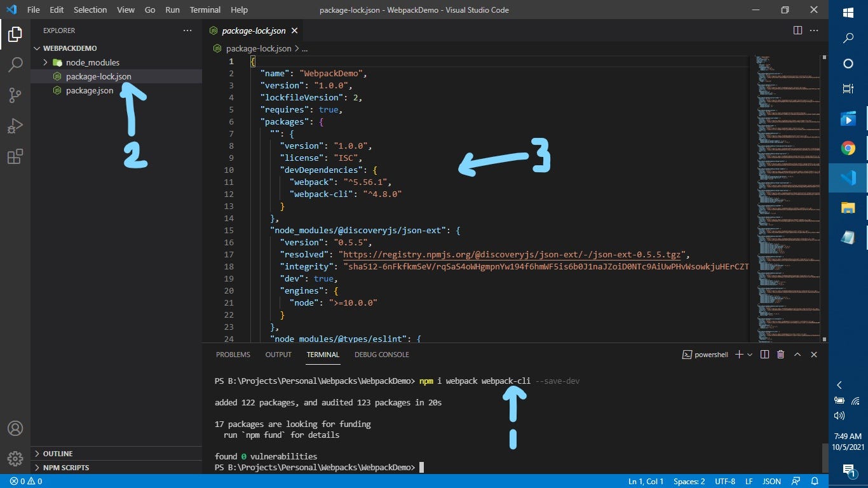Change language mode via JSON indicator
The width and height of the screenshot is (868, 488).
point(771,482)
